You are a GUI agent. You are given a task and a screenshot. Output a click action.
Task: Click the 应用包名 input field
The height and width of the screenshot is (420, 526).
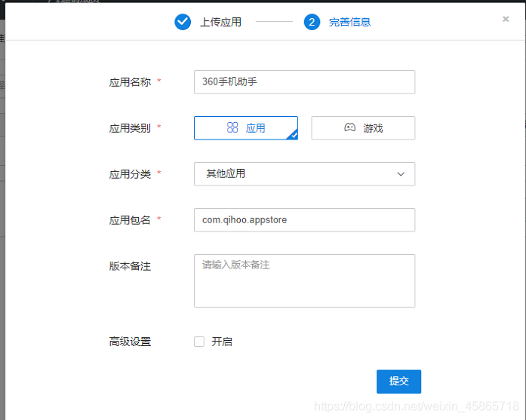304,220
